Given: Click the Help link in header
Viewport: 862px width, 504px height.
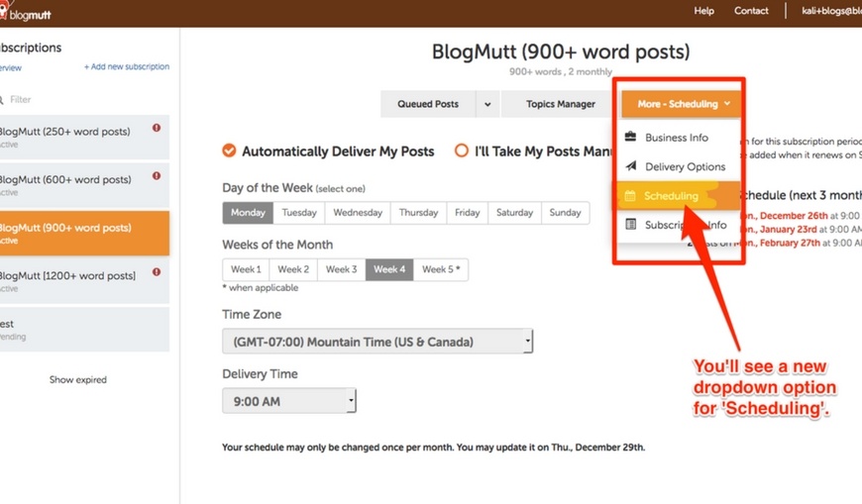Looking at the screenshot, I should 703,11.
